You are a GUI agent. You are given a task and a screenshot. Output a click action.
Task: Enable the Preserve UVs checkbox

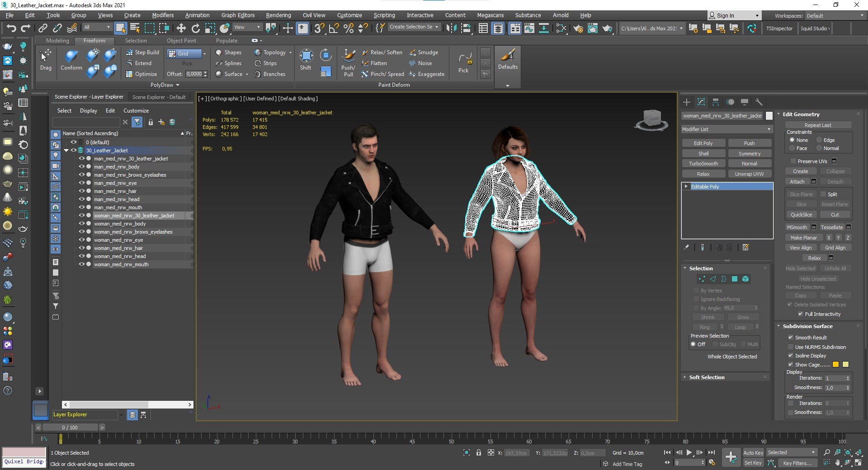pyautogui.click(x=793, y=161)
